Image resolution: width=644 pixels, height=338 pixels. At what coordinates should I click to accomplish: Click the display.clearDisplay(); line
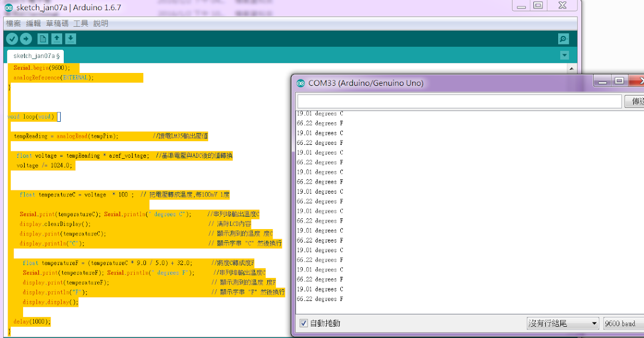tap(55, 224)
